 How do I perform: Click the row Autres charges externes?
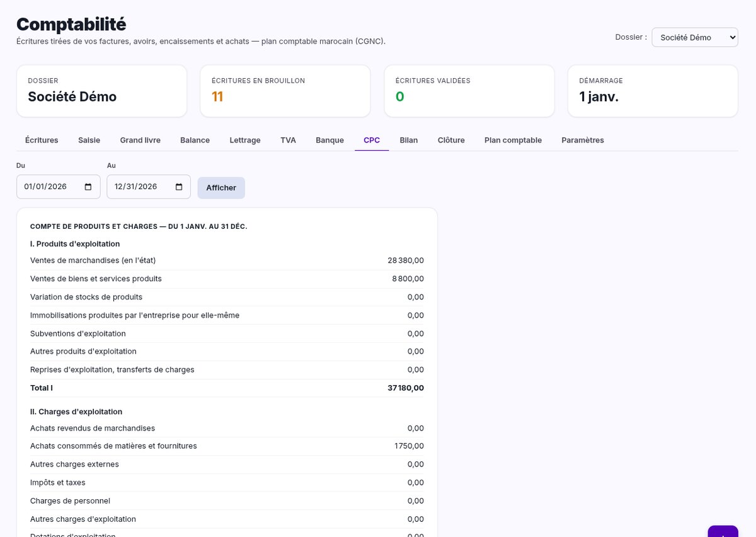point(227,465)
